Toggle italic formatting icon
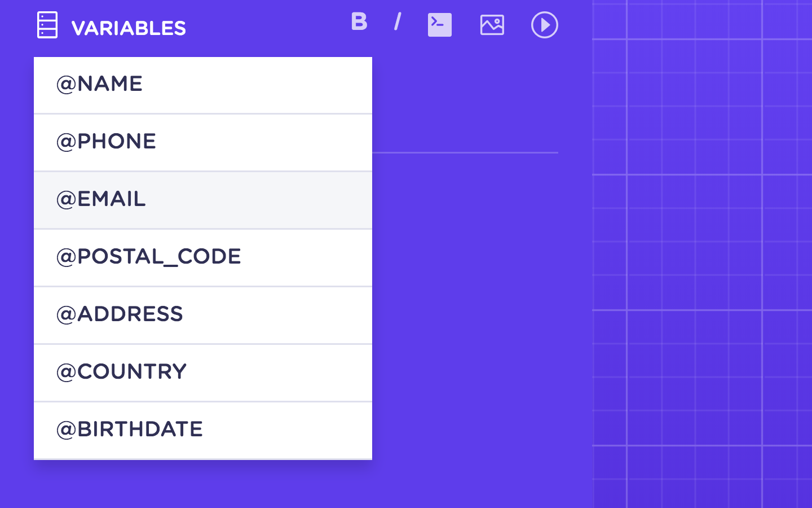Screen dimensions: 812x508 click(x=398, y=21)
